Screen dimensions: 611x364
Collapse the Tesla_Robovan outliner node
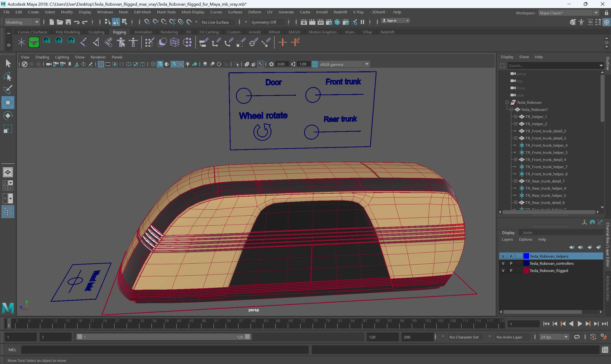[507, 102]
